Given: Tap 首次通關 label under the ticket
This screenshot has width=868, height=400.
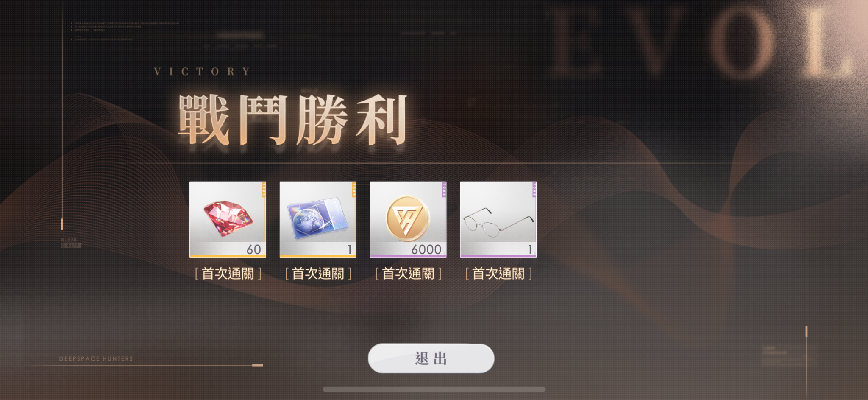Looking at the screenshot, I should click(318, 274).
